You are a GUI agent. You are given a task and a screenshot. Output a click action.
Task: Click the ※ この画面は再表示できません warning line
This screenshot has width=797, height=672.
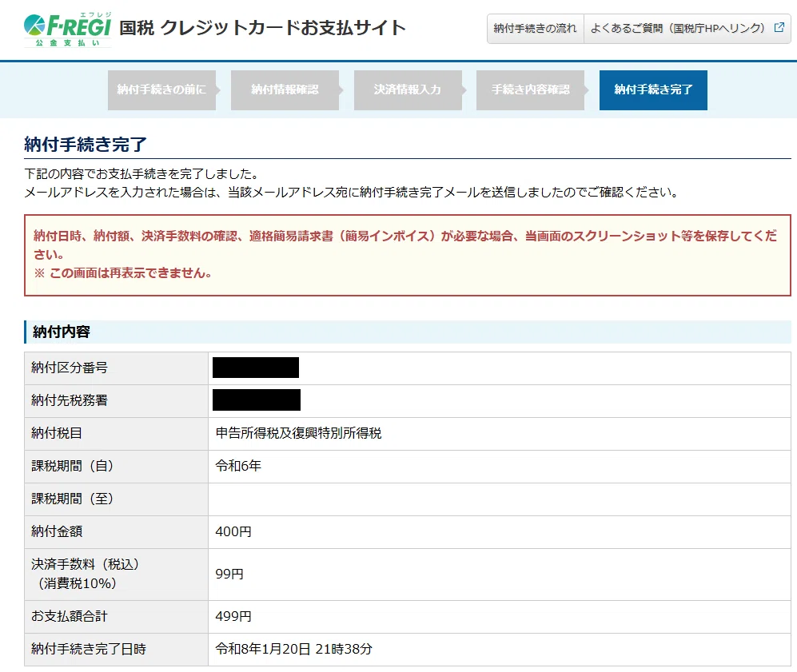[122, 273]
